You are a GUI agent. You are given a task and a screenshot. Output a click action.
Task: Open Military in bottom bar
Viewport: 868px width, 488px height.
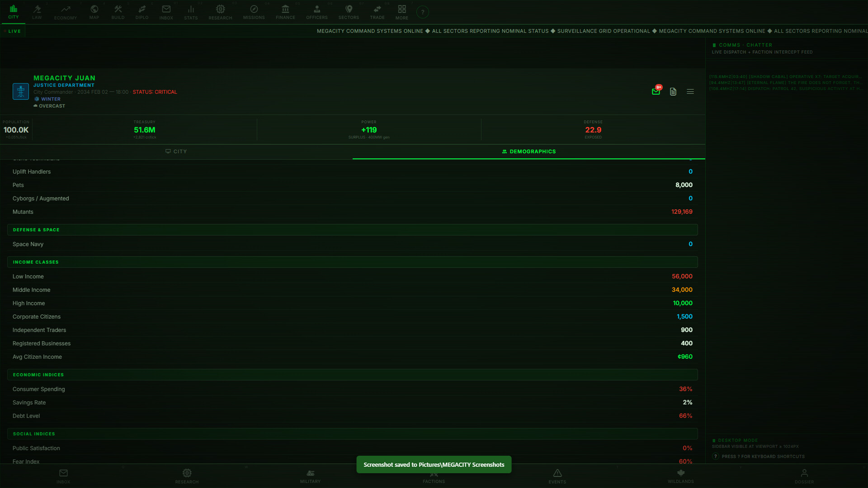pyautogui.click(x=310, y=476)
